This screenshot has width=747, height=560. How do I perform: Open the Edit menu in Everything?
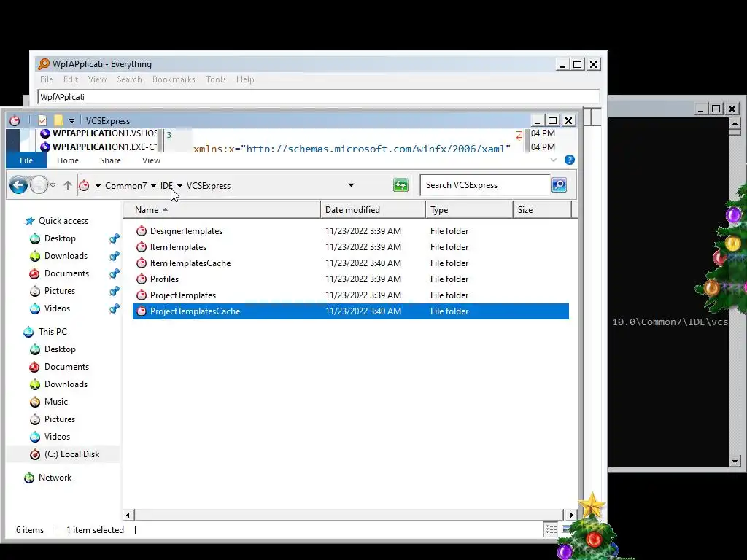pos(71,79)
